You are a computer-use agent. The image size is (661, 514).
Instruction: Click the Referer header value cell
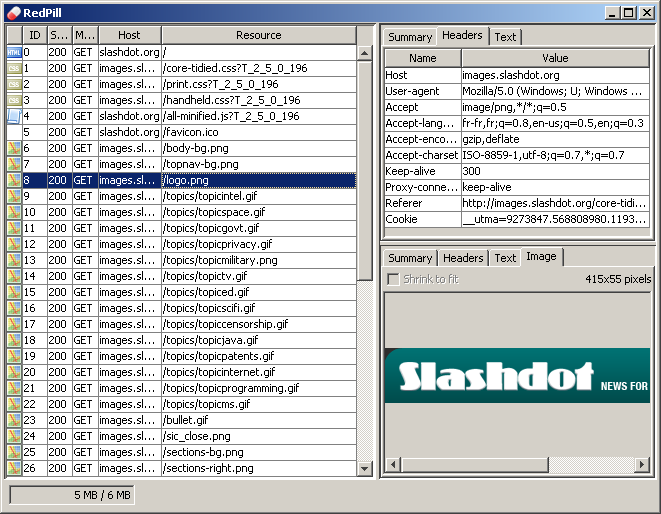[x=555, y=203]
